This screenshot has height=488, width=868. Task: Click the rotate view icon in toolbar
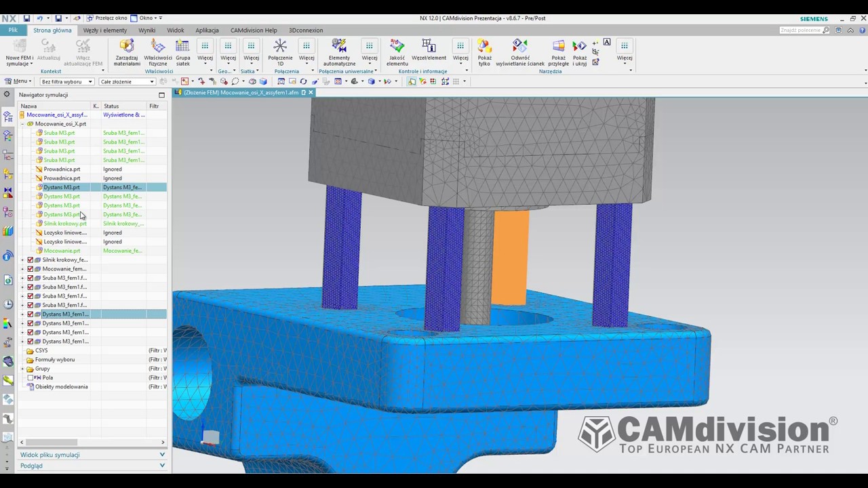point(303,81)
